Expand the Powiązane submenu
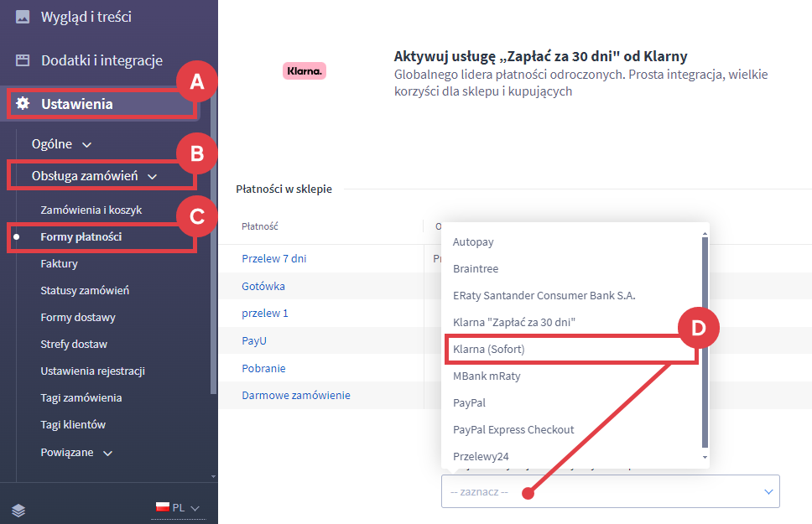The image size is (812, 524). [76, 453]
